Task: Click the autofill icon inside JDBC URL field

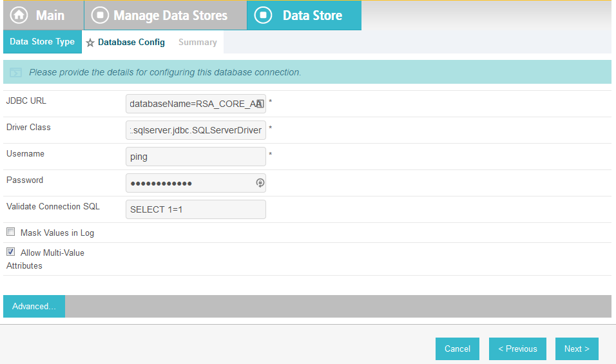Action: (x=259, y=103)
